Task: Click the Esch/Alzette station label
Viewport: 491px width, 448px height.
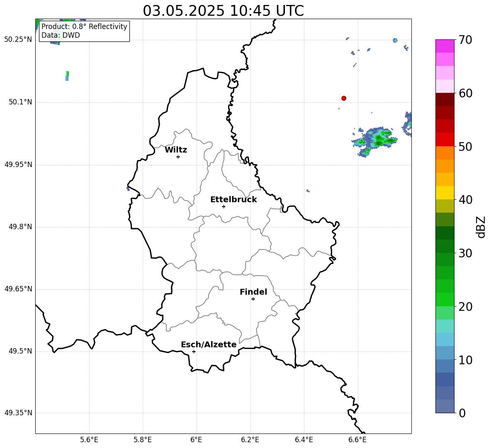Action: pyautogui.click(x=209, y=344)
